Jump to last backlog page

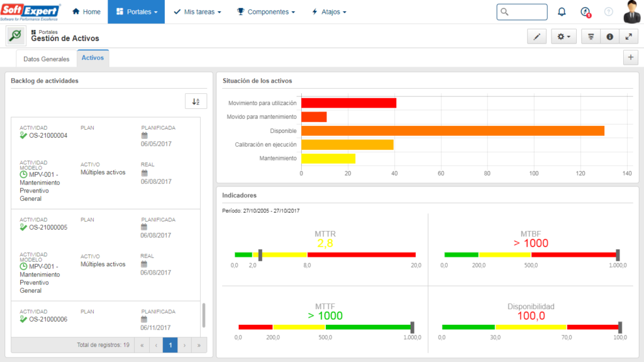[x=199, y=345]
